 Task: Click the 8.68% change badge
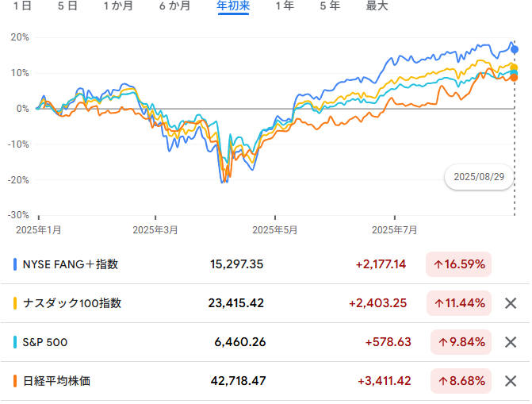click(x=461, y=381)
